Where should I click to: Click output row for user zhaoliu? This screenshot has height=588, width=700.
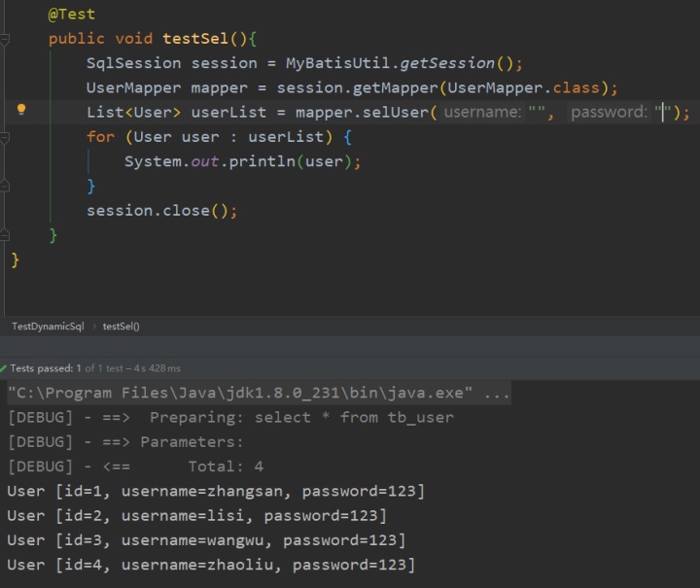click(x=211, y=565)
